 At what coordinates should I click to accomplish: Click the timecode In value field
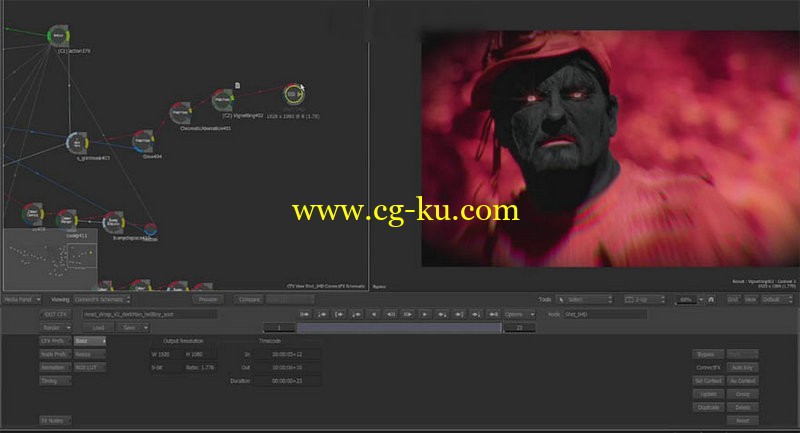pos(287,354)
